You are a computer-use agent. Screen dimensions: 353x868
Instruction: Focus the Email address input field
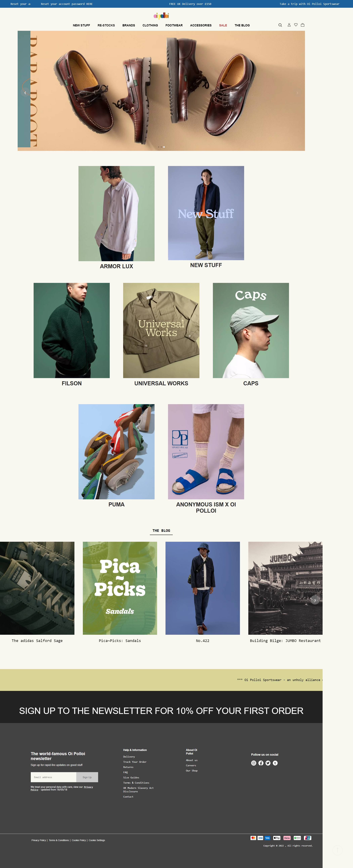pyautogui.click(x=53, y=777)
